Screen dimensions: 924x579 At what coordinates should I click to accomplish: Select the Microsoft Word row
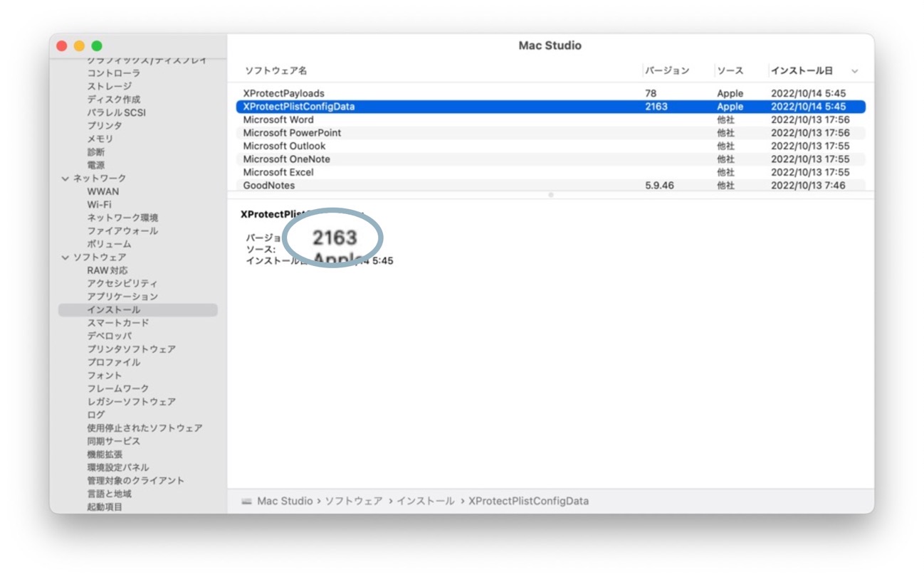coord(550,119)
